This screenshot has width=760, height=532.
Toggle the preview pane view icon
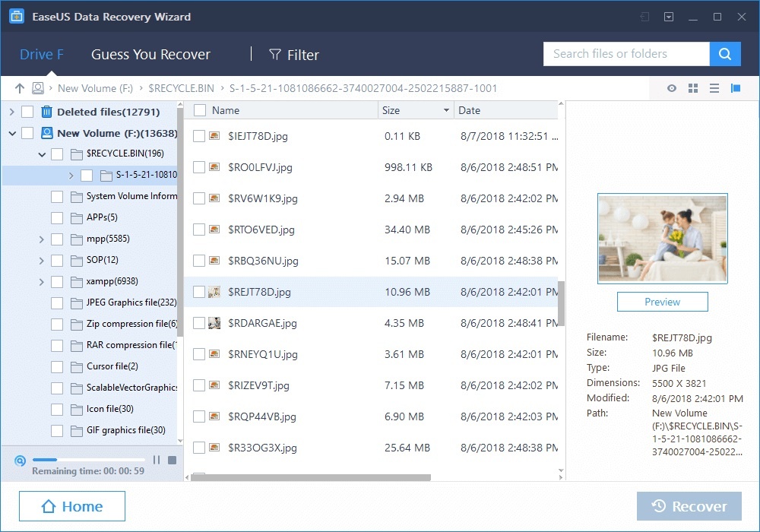pyautogui.click(x=736, y=89)
